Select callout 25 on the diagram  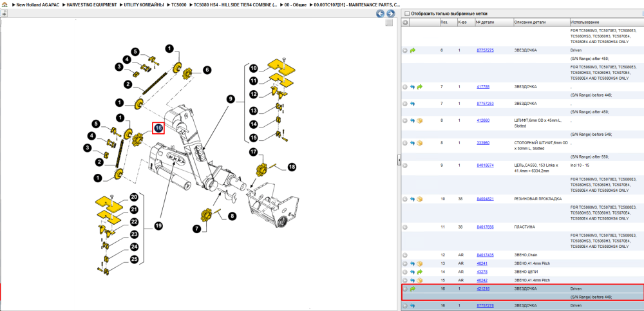point(134,259)
